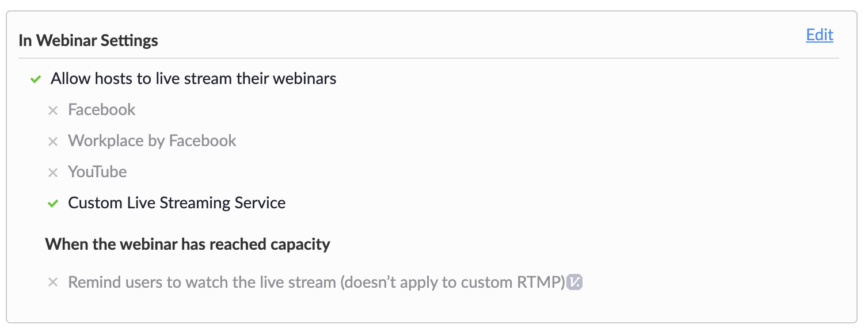The image size is (868, 328).
Task: Click the X icon beside Workplace by Facebook
Action: 53,141
